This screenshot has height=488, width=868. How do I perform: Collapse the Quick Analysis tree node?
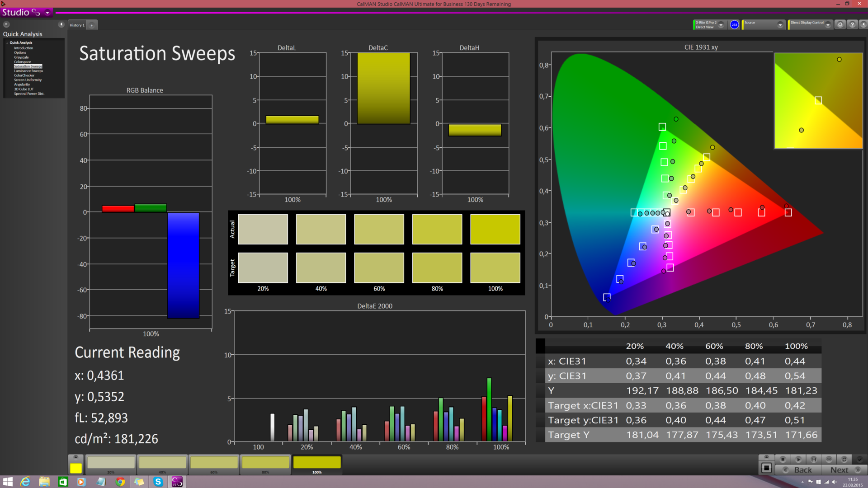7,43
